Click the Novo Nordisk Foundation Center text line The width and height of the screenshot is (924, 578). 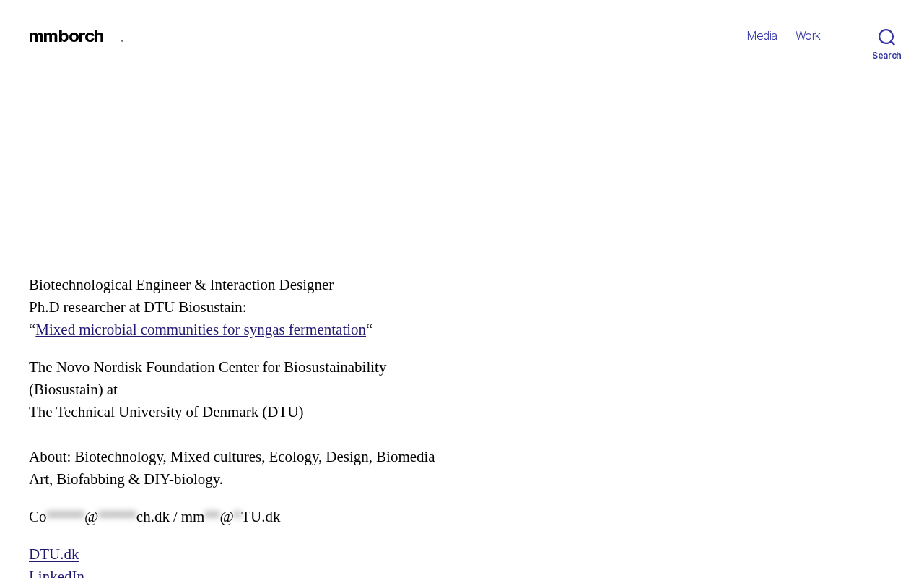coord(207,368)
